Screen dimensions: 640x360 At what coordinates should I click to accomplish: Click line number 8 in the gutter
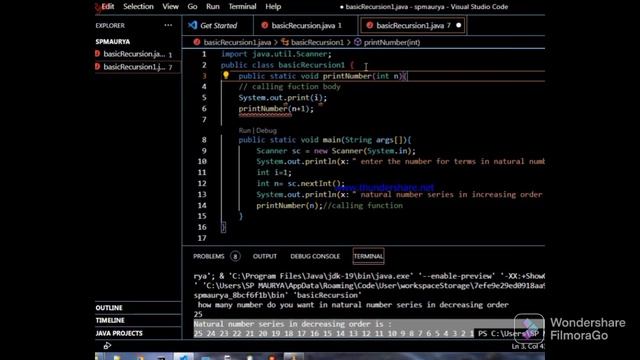(x=204, y=140)
